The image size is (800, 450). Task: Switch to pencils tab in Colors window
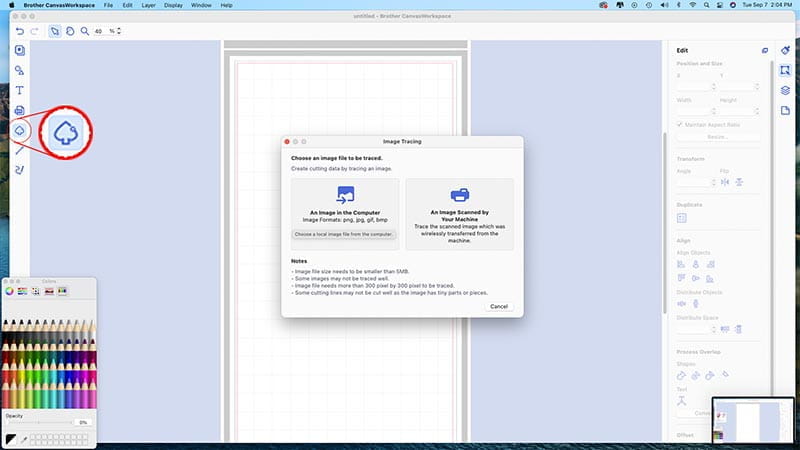click(x=62, y=291)
